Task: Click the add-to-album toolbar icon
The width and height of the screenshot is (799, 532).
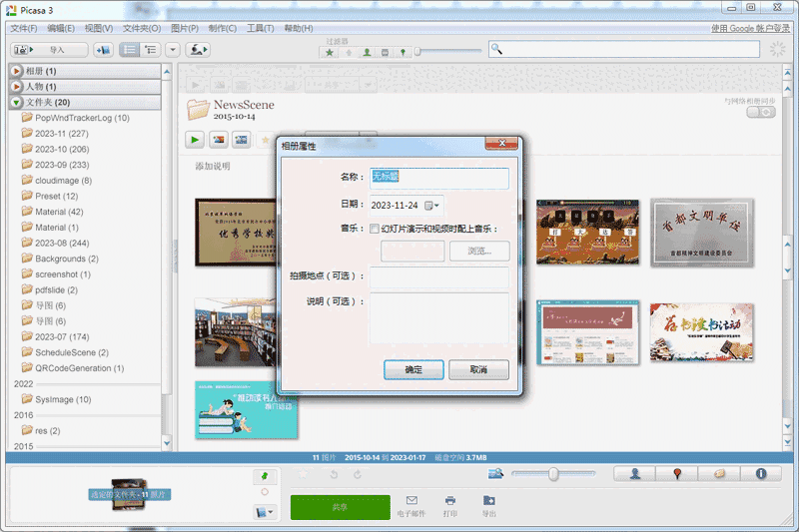Action: point(104,49)
